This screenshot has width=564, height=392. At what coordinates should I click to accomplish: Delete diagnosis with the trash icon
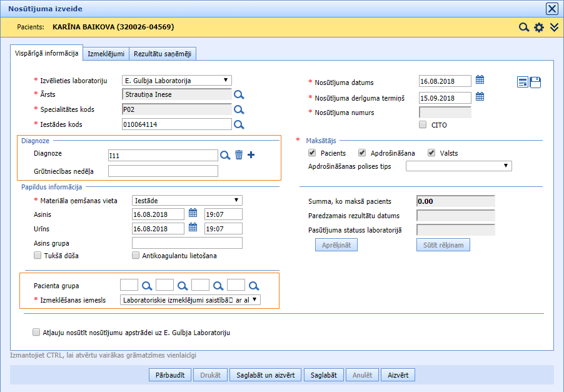click(x=239, y=155)
